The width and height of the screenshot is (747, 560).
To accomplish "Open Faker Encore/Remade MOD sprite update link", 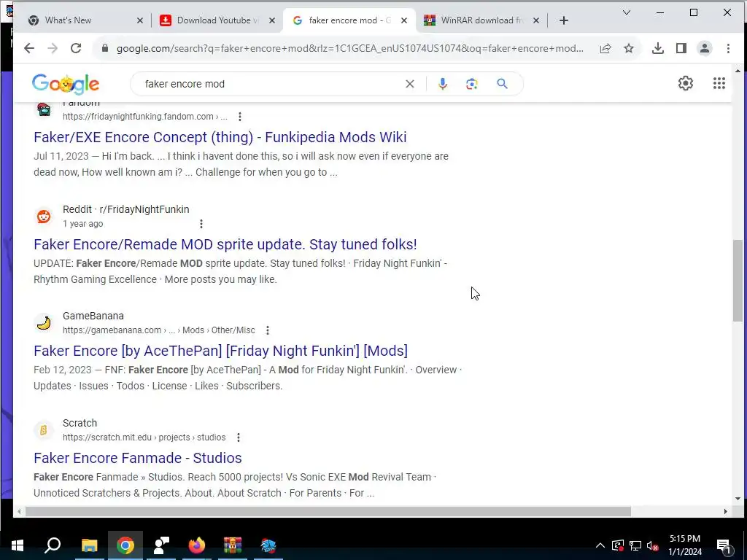I will pos(225,244).
